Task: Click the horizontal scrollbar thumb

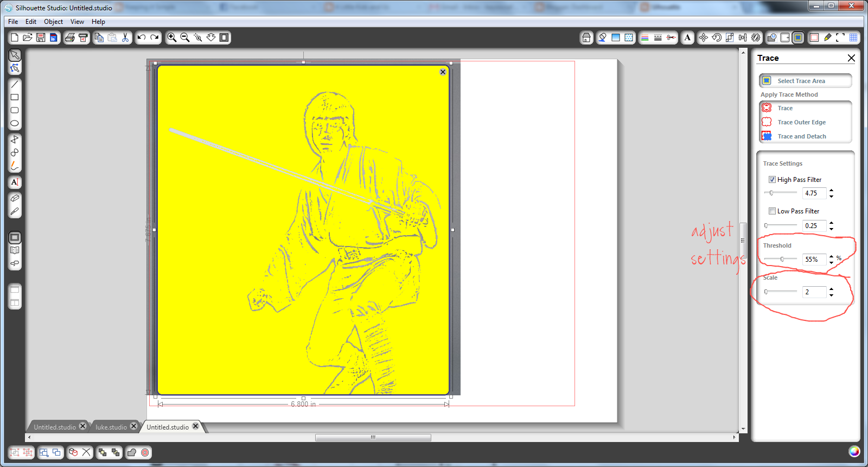Action: pos(373,437)
